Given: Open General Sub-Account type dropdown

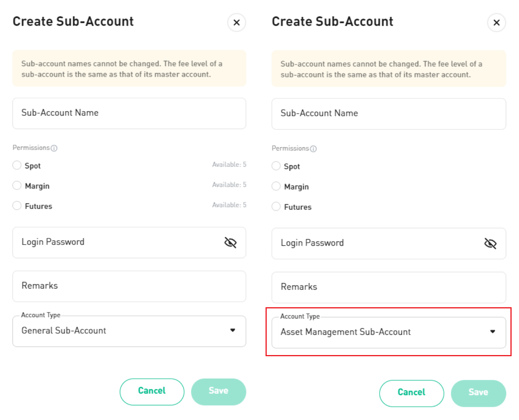Looking at the screenshot, I should [129, 331].
